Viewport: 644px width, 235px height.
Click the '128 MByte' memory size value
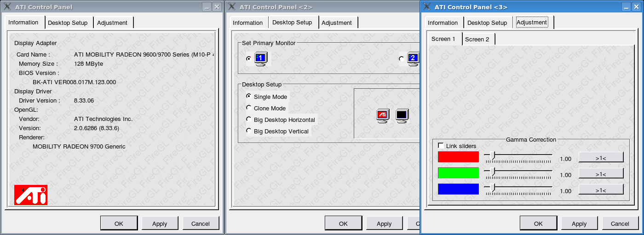click(x=89, y=63)
